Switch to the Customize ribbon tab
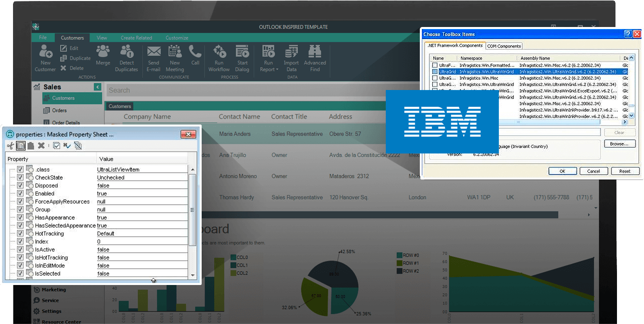 coord(177,37)
